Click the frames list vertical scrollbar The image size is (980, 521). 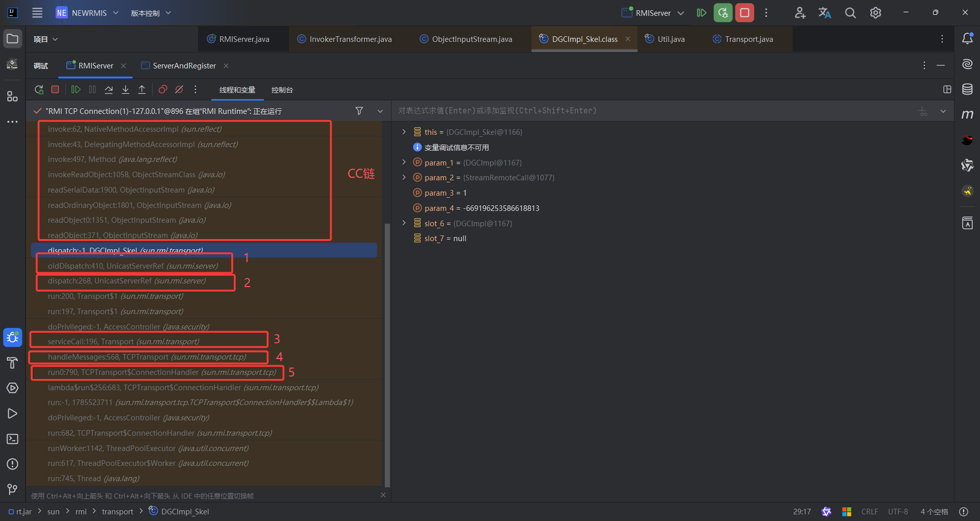[387, 355]
